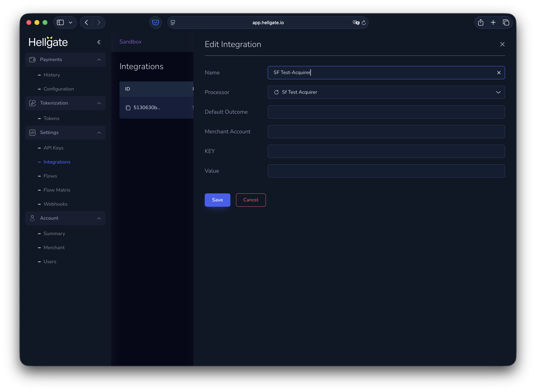The width and height of the screenshot is (536, 392).
Task: Open the Processor dropdown
Action: (x=498, y=92)
